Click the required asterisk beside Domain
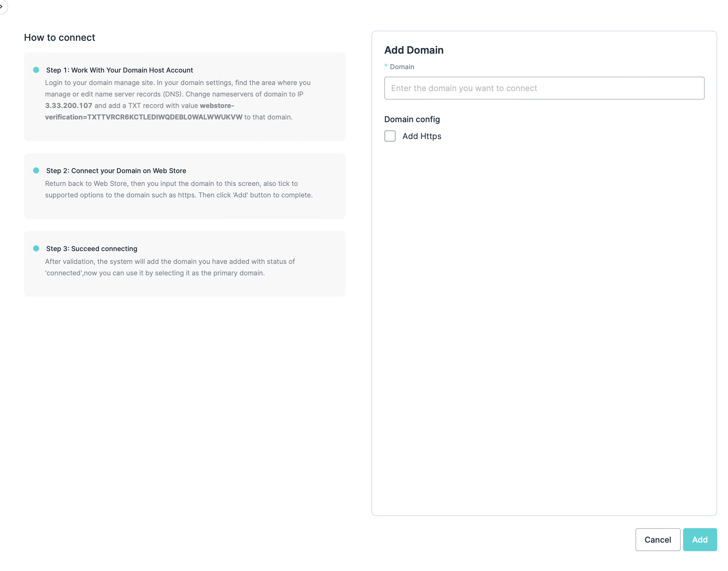The image size is (728, 571). point(386,66)
